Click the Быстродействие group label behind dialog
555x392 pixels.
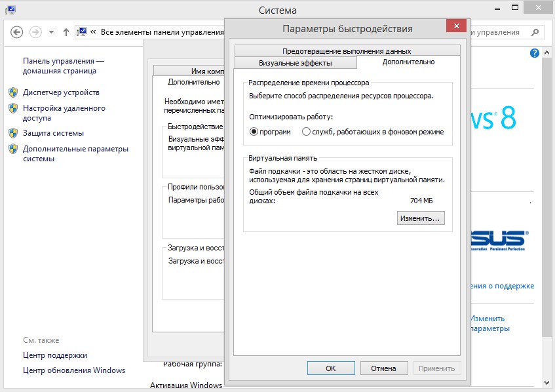pos(195,127)
